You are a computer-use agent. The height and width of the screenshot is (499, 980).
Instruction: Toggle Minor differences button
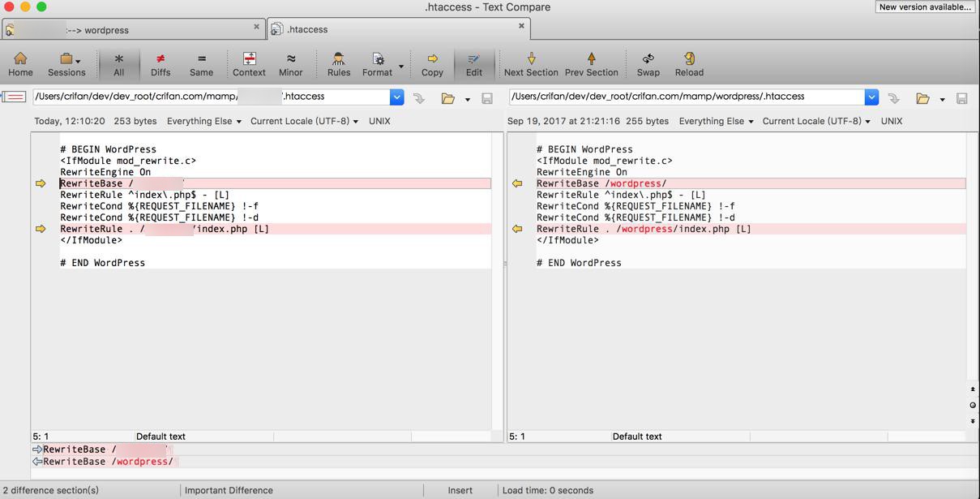[291, 64]
